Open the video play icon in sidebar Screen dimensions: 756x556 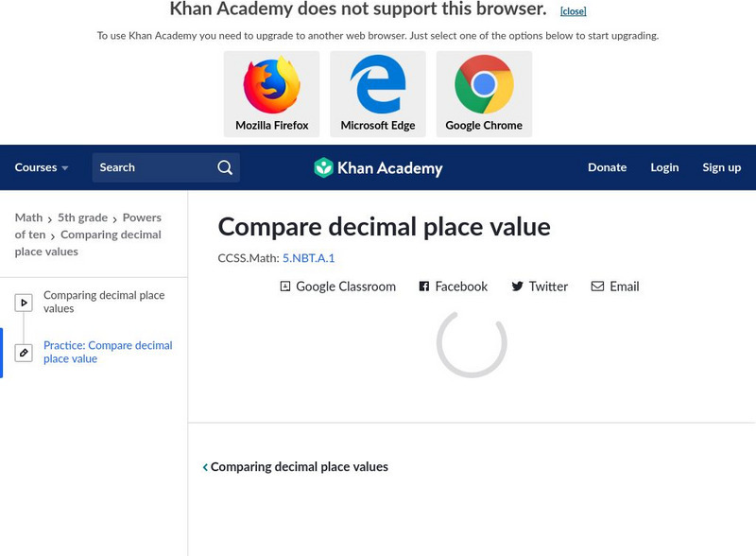[24, 303]
